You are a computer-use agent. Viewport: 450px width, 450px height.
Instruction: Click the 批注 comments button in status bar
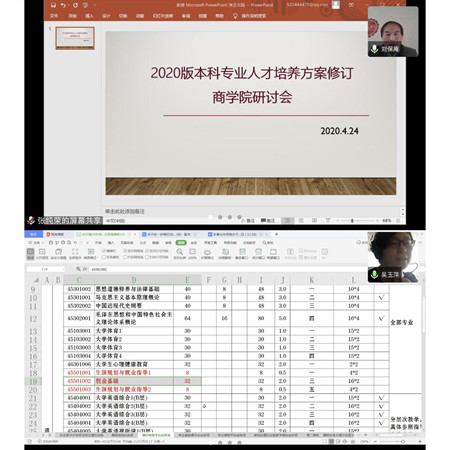(268, 220)
